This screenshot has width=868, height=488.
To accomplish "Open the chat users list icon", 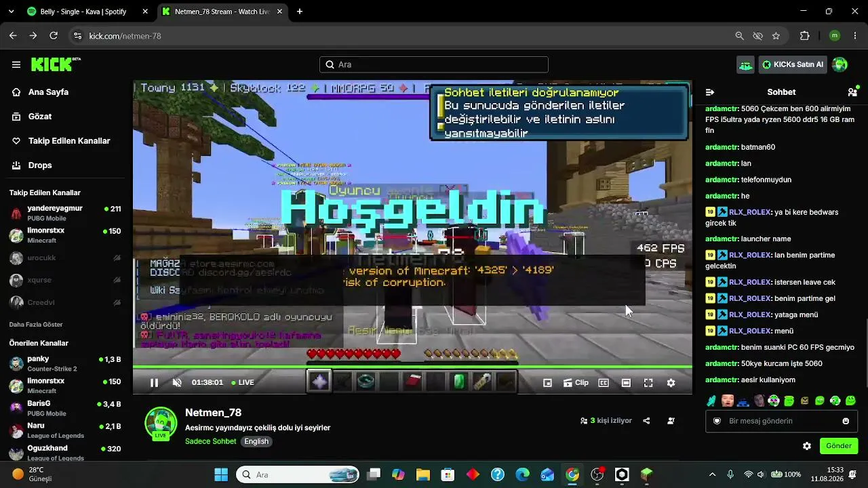I will (852, 92).
